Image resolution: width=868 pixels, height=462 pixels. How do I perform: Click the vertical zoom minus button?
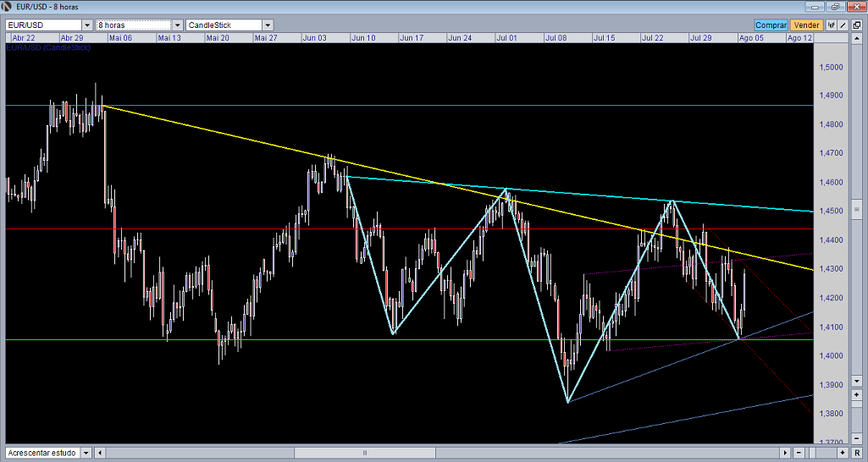tap(857, 438)
